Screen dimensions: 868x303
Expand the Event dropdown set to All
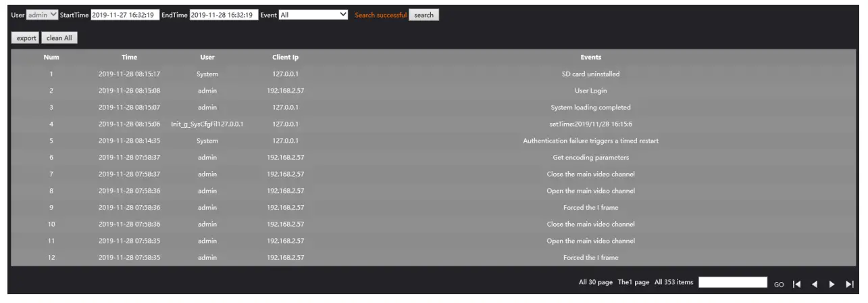coord(314,15)
